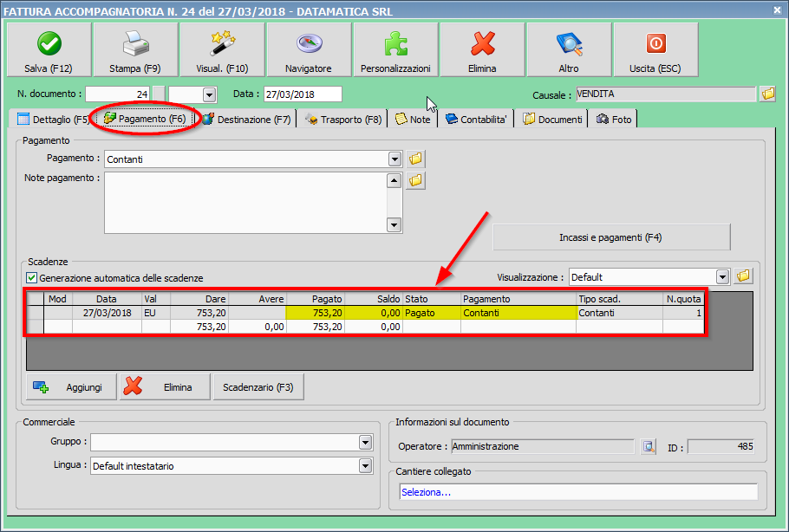Screen dimensions: 789x532
Task: Click folder icon beside Visualizzazione dropdown
Action: 743,276
